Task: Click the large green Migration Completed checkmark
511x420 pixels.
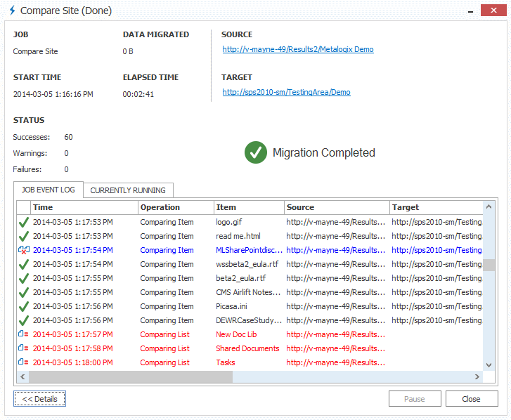Action: (256, 152)
